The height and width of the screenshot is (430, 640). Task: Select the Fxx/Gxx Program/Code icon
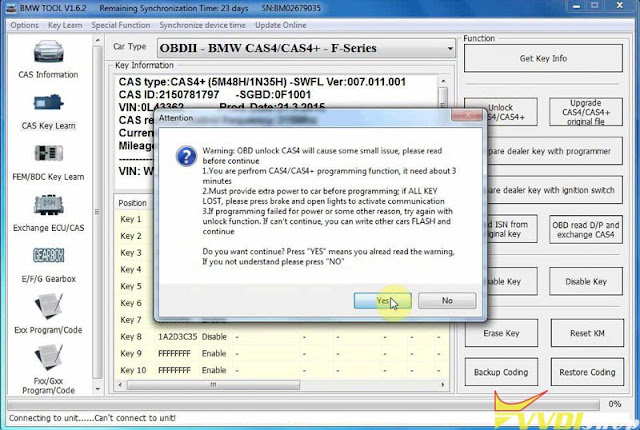tap(48, 358)
